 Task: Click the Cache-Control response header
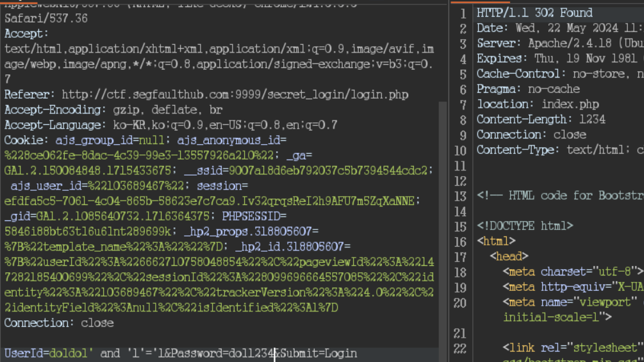pos(560,74)
